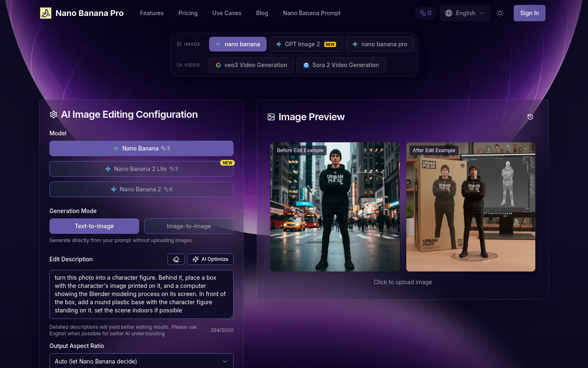Viewport: 588px width, 368px height.
Task: Click into the Edit Description text area
Action: (x=141, y=294)
